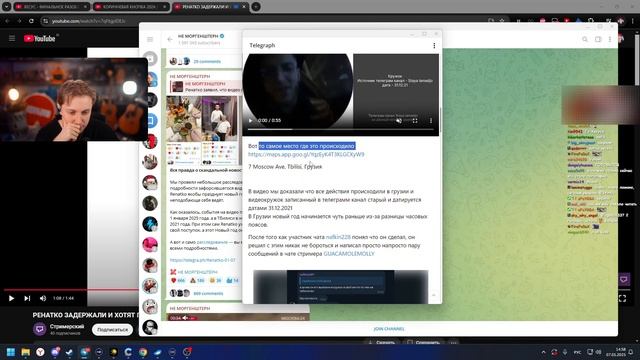This screenshot has height=360, width=640.
Task: Open Telegram channel three-dot menu
Action: 610,39
